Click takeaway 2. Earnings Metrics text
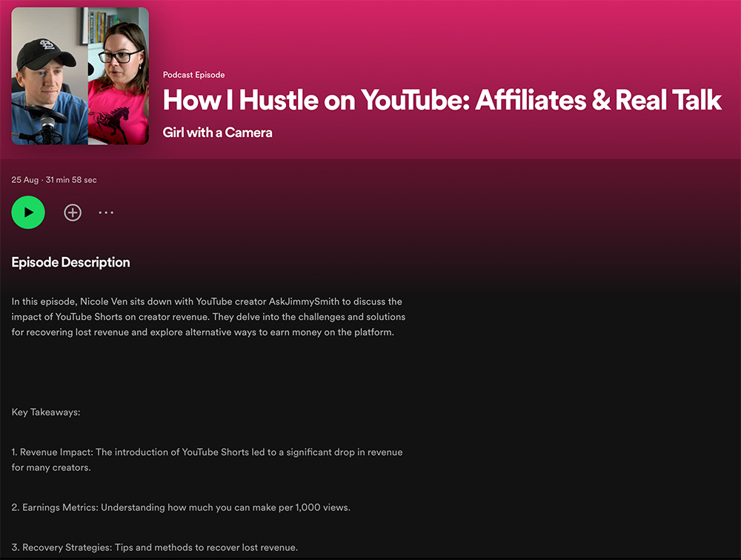This screenshot has width=741, height=560. 181,507
